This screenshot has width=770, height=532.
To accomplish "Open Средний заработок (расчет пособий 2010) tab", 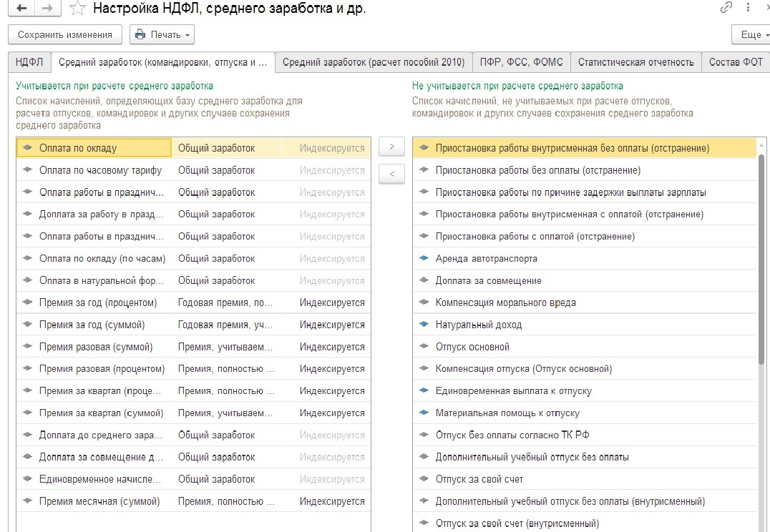I will click(x=374, y=62).
